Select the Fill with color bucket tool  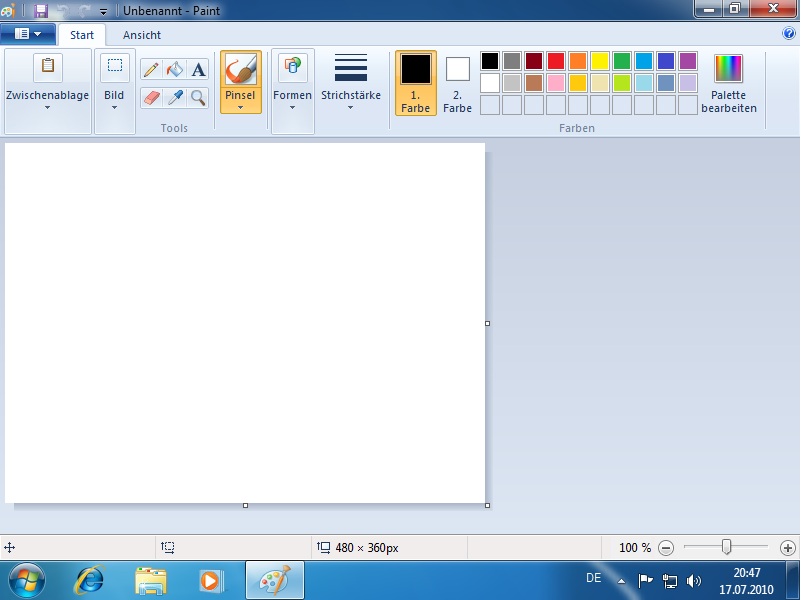point(175,69)
